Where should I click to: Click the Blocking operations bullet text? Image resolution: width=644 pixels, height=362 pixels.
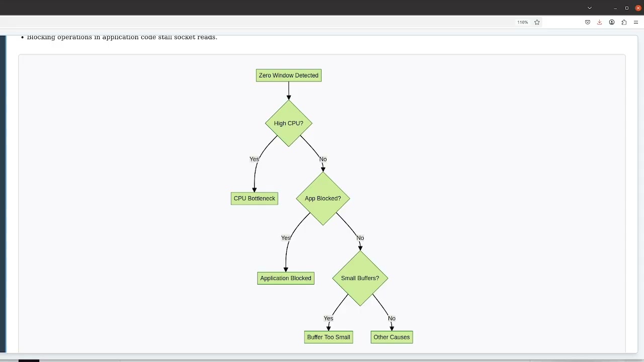pyautogui.click(x=122, y=37)
